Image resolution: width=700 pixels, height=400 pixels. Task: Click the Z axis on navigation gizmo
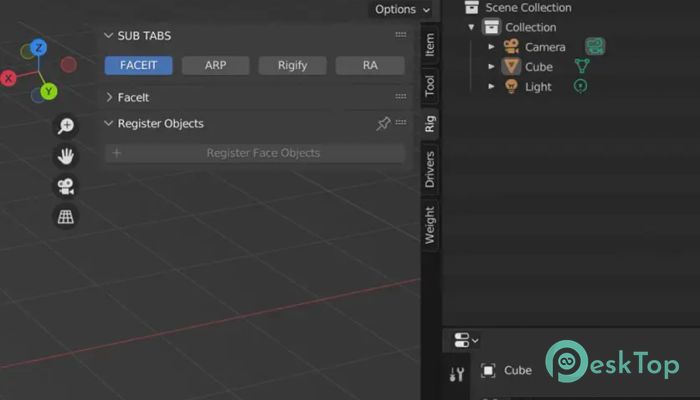[x=39, y=47]
